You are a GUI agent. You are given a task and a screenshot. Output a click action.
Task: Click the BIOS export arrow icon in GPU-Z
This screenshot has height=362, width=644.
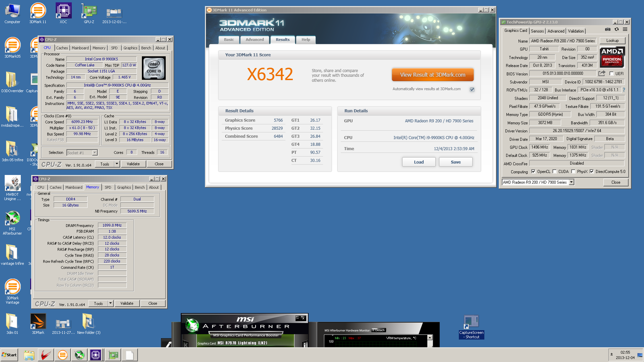pyautogui.click(x=602, y=73)
